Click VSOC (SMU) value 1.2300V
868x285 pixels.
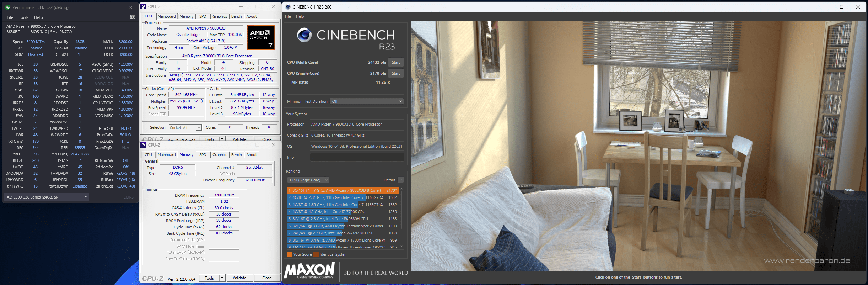pos(125,64)
